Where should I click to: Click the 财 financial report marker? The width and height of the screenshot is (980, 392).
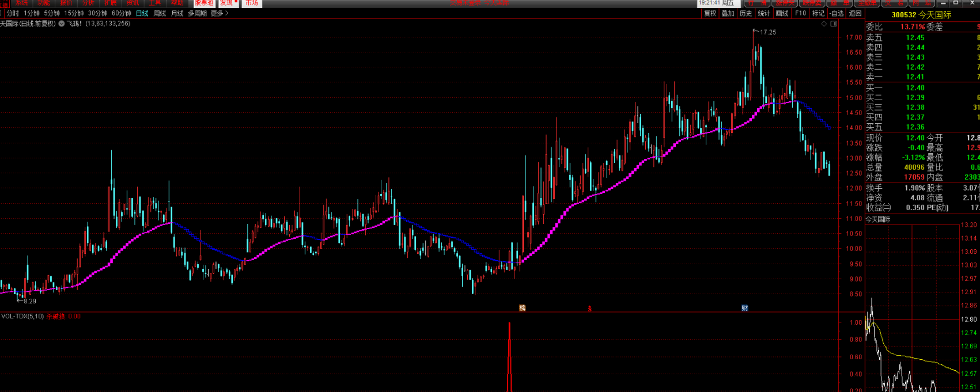tap(744, 308)
